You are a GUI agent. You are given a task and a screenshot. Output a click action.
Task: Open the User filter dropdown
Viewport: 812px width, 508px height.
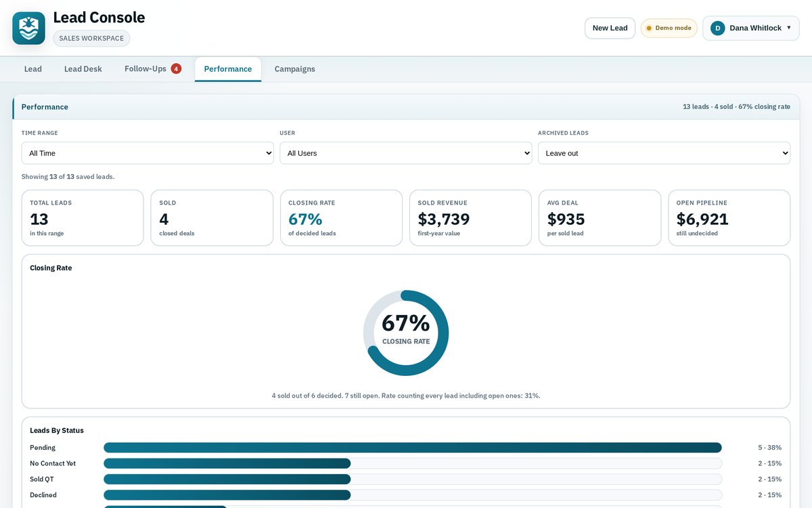(406, 153)
